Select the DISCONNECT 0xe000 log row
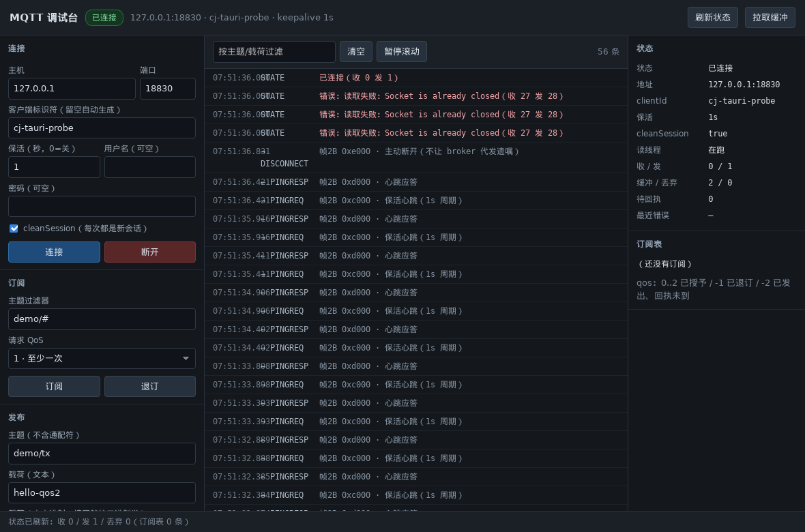Image resolution: width=805 pixels, height=532 pixels. [416, 158]
